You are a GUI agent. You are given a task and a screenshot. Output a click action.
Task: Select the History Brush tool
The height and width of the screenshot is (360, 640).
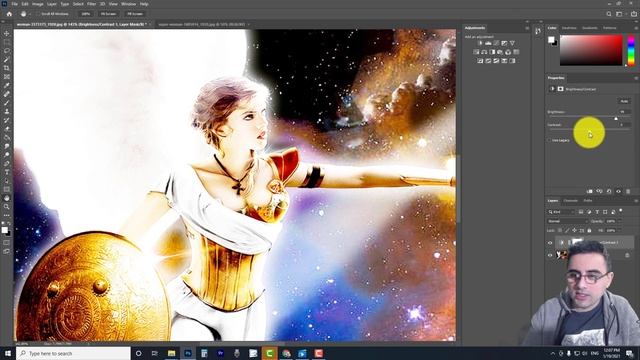point(7,120)
